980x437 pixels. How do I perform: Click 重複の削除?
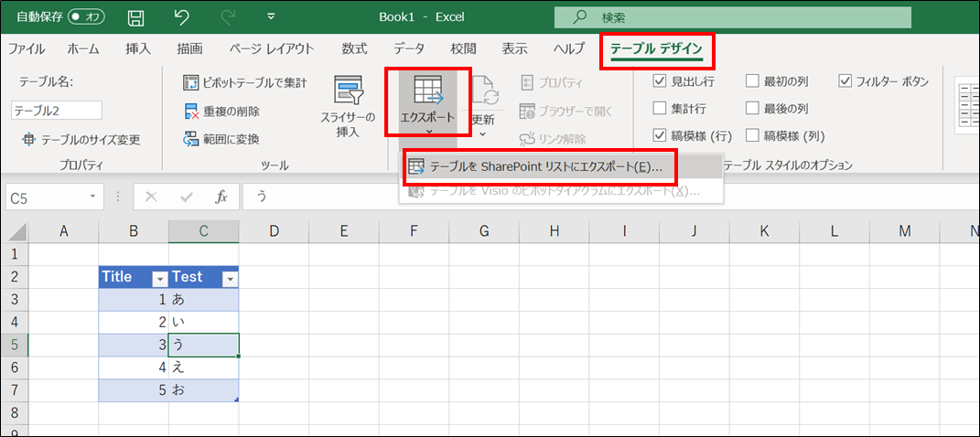point(221,112)
